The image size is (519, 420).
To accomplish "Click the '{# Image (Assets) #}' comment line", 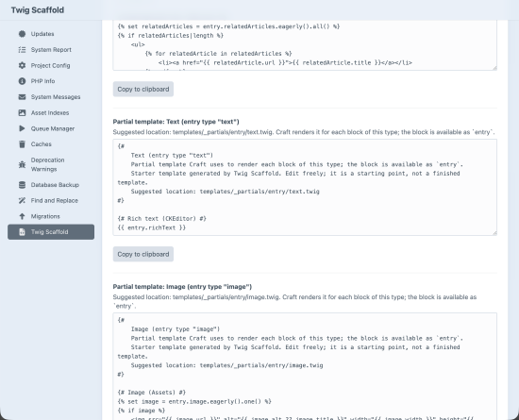I will point(152,393).
